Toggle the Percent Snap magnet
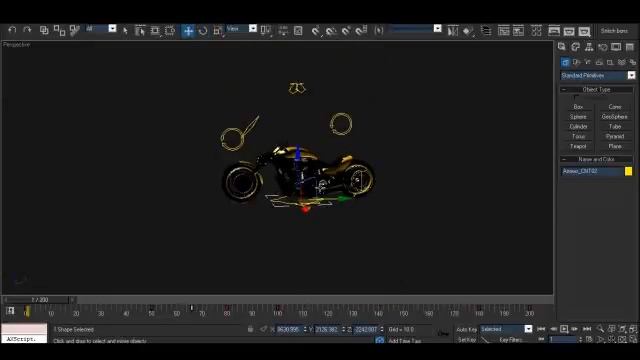The height and width of the screenshot is (360, 640). coord(346,30)
